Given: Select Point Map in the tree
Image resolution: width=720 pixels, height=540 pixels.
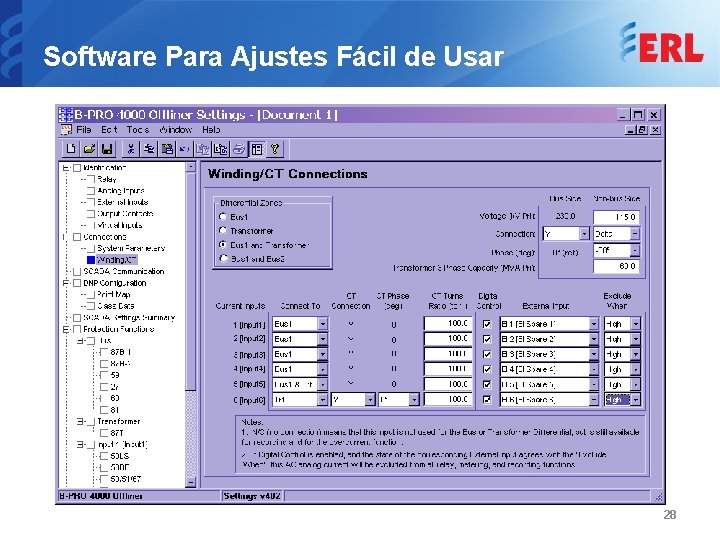Looking at the screenshot, I should (113, 294).
